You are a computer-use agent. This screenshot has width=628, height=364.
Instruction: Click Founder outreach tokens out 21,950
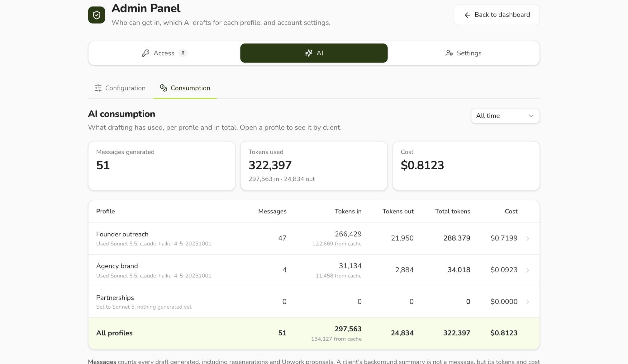[x=402, y=238]
